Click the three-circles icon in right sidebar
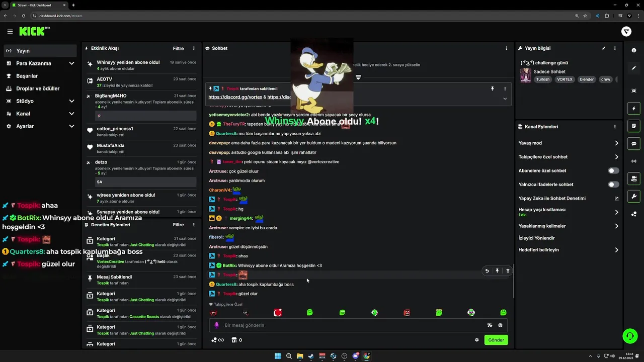 point(634,214)
